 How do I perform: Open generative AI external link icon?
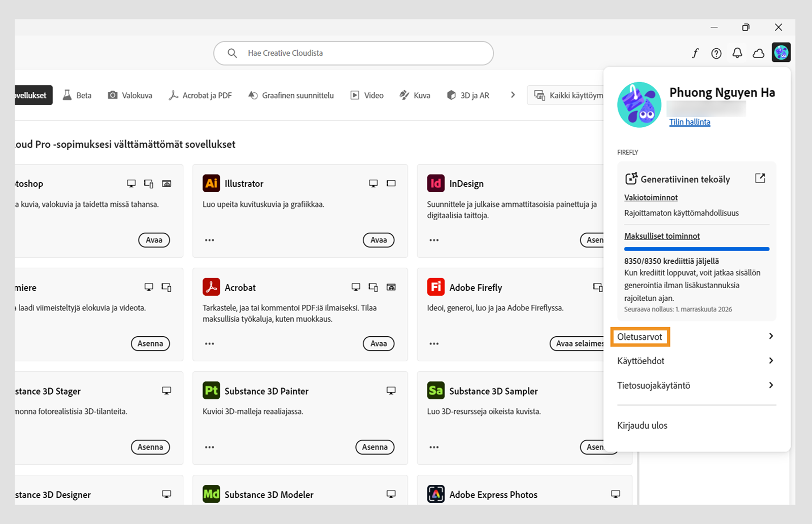760,178
